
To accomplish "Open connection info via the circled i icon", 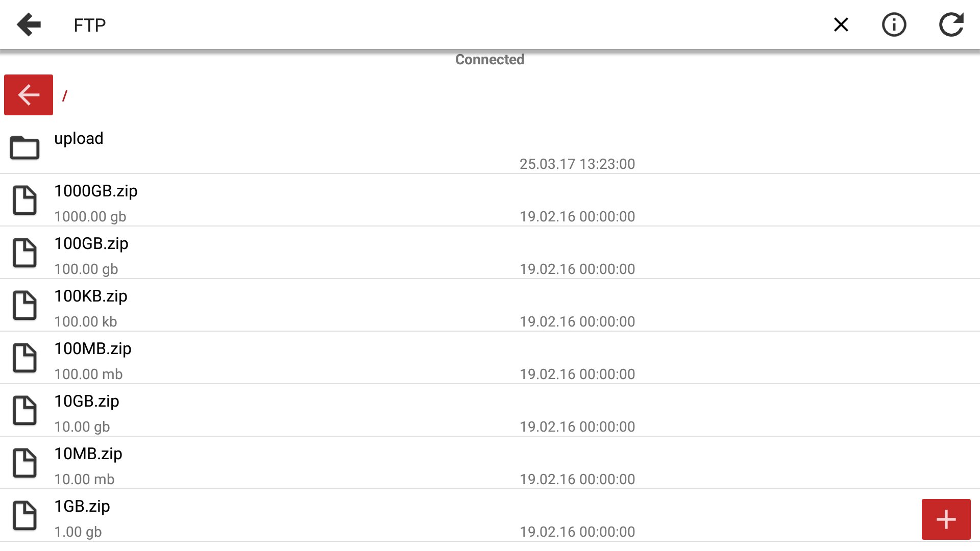I will point(894,24).
